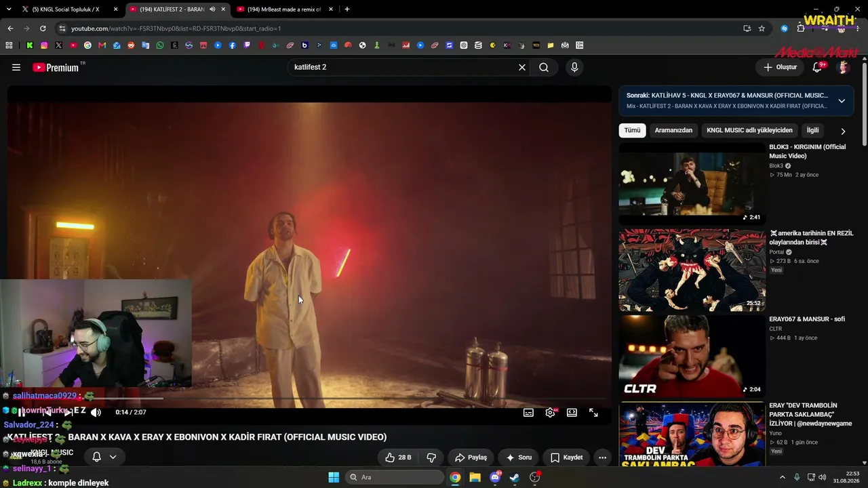Image resolution: width=868 pixels, height=488 pixels.
Task: Click the taskbar Ara search box
Action: (394, 477)
